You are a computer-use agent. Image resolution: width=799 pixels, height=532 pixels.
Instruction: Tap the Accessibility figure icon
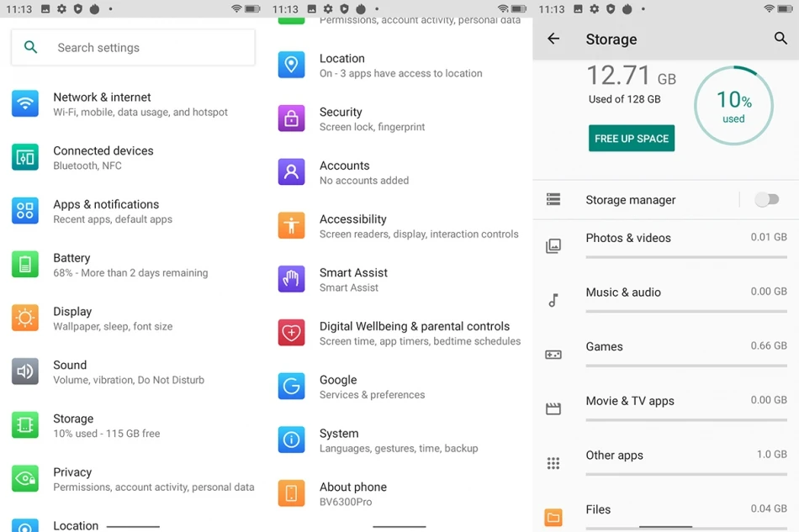pos(292,225)
